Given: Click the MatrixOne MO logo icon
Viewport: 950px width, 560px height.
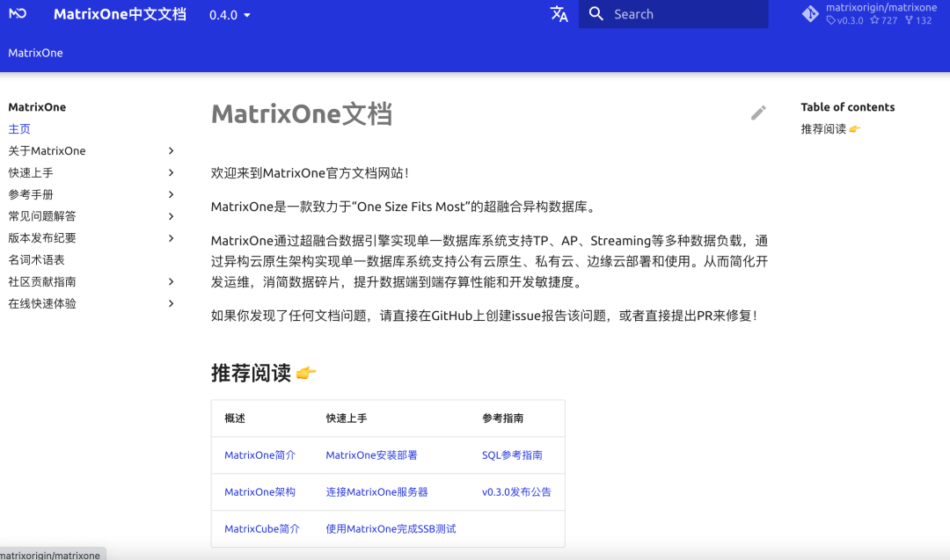Looking at the screenshot, I should tap(18, 13).
